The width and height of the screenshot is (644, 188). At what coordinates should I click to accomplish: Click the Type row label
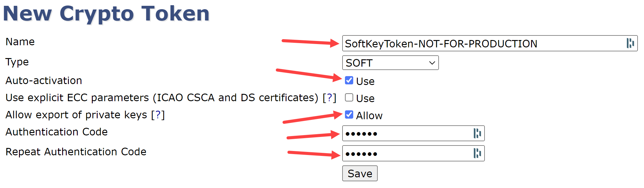tap(17, 62)
